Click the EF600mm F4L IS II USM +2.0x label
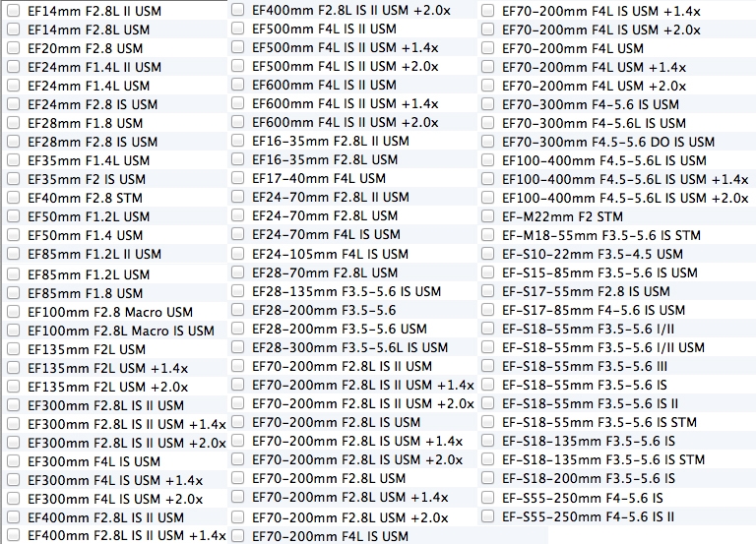Viewport: 756px width, 544px height. pyautogui.click(x=346, y=122)
